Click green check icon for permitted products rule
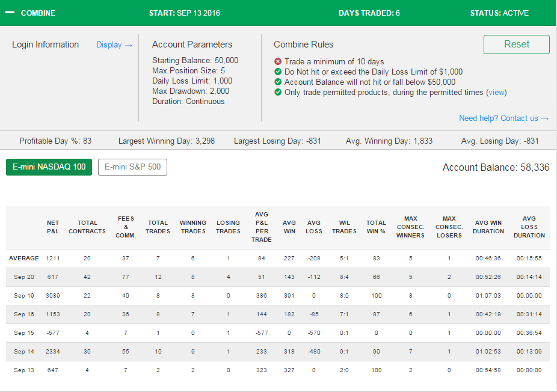 click(x=278, y=93)
